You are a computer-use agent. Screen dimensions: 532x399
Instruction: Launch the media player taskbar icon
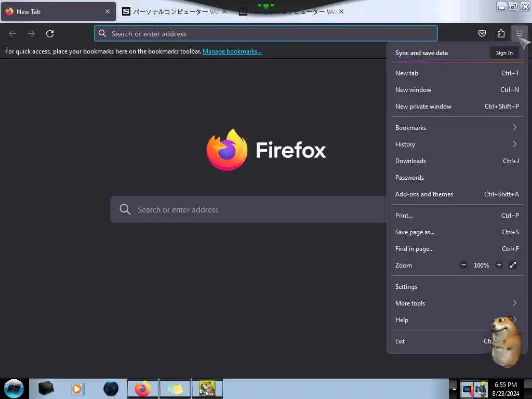tap(77, 389)
